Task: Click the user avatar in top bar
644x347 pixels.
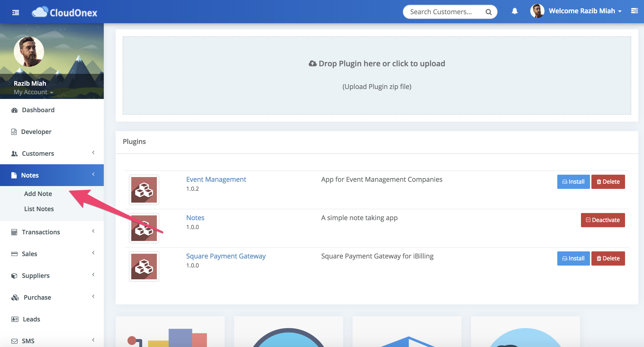Action: (537, 11)
